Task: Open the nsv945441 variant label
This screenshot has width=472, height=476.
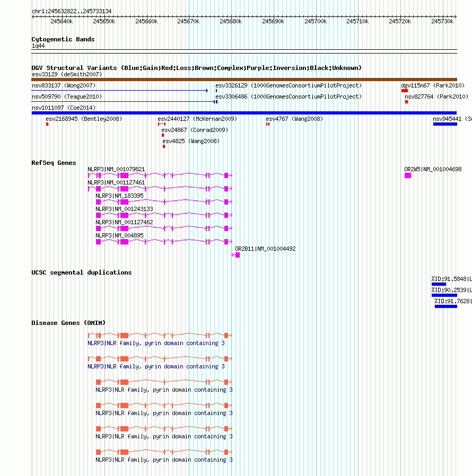Action: (x=452, y=119)
